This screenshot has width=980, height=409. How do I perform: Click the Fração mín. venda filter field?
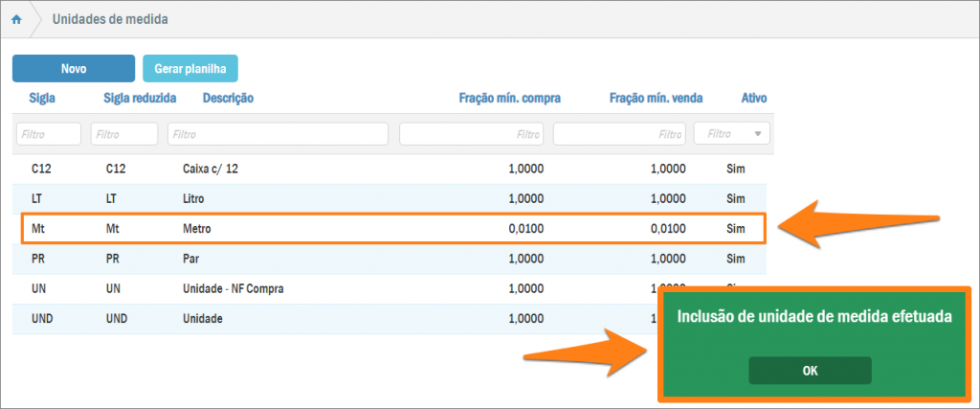point(618,134)
